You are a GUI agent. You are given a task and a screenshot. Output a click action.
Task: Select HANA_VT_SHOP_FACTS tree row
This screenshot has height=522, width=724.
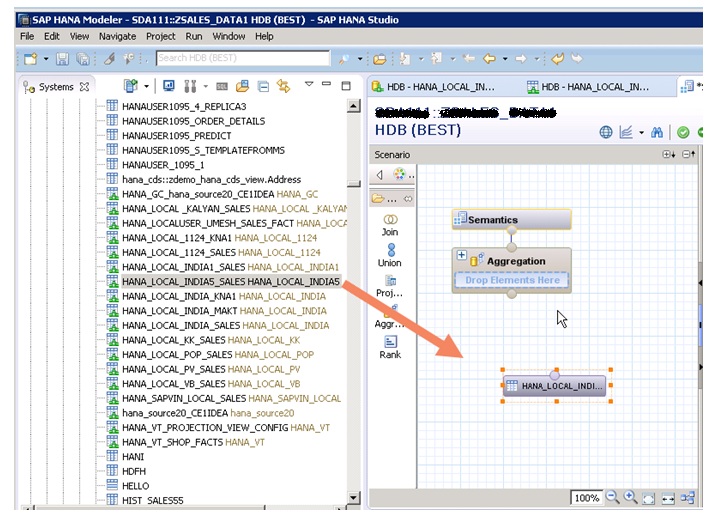pos(186,442)
